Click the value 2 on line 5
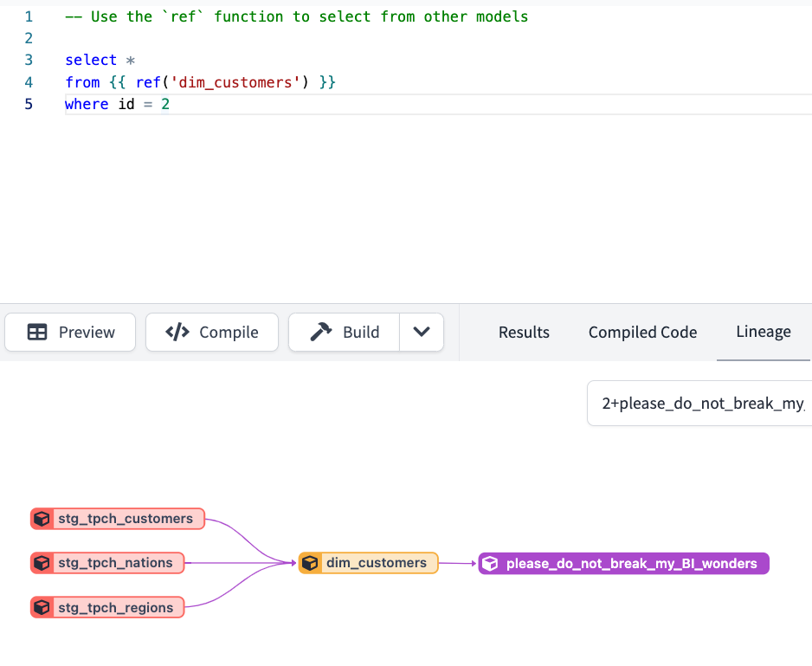812x666 pixels. coord(165,104)
